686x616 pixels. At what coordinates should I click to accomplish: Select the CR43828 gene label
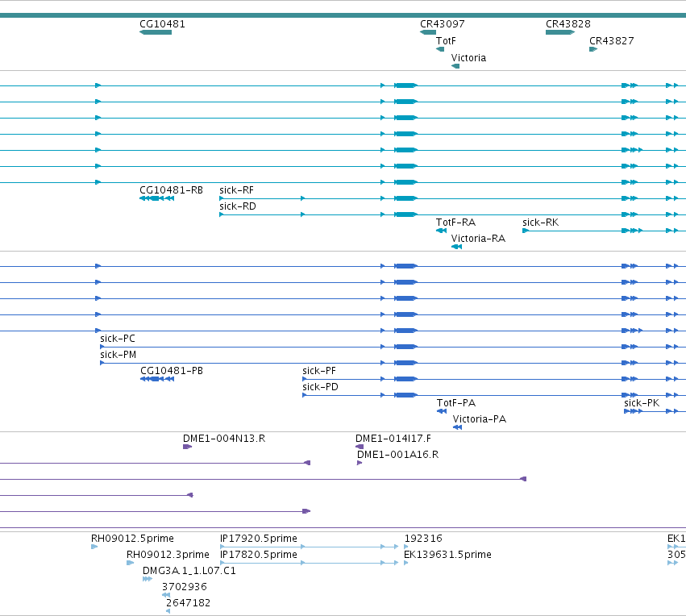click(568, 24)
